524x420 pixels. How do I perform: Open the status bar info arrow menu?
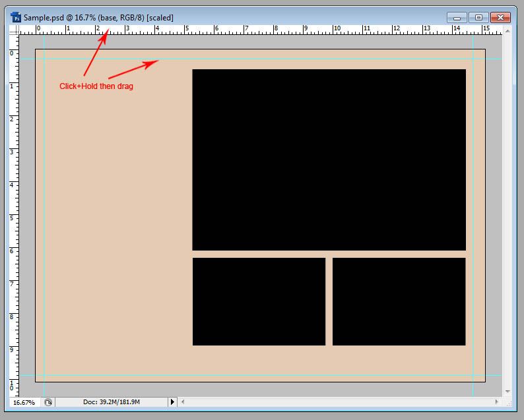[172, 402]
